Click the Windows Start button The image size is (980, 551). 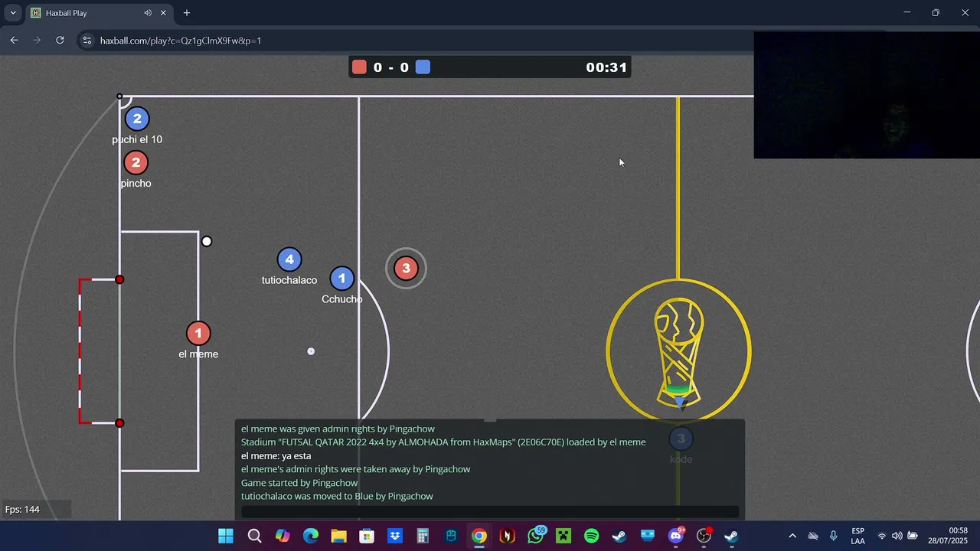(x=226, y=536)
